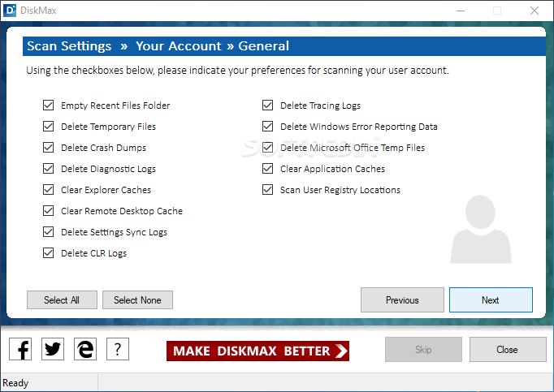Disable Delete Crash Dumps option
Image resolution: width=554 pixels, height=392 pixels.
coord(49,147)
